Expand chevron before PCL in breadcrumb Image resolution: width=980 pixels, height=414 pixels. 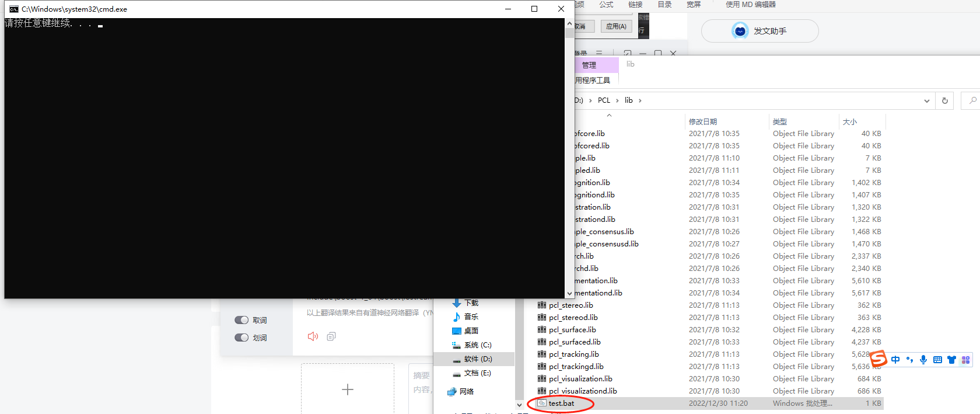(x=590, y=100)
